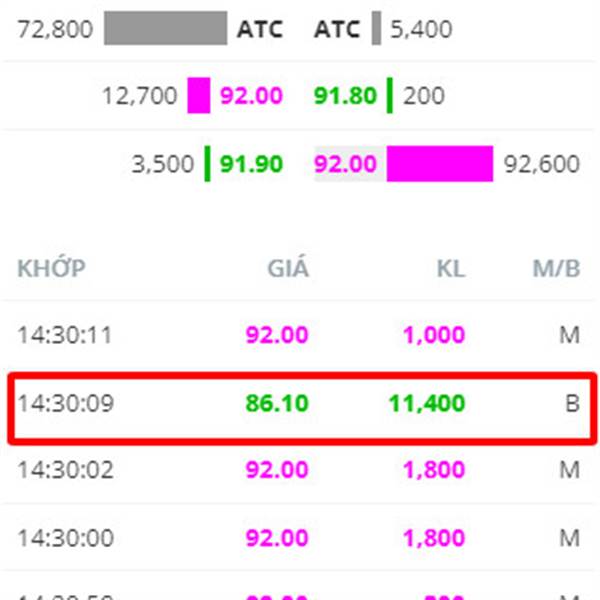Click the gray ATC buy volume bar
Screen dimensions: 600x600
click(x=166, y=28)
